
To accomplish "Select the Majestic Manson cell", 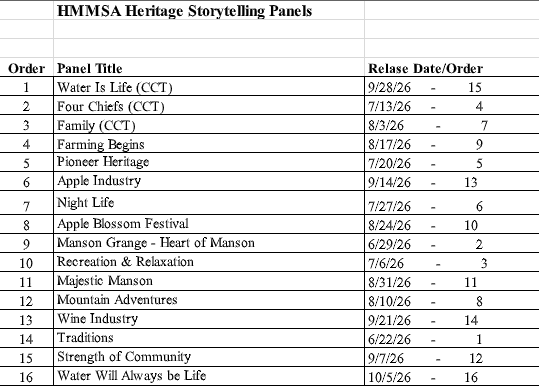I will coord(209,281).
